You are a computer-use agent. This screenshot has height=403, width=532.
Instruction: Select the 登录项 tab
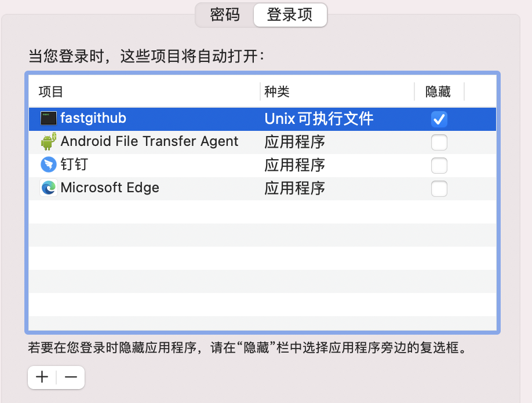(x=290, y=15)
